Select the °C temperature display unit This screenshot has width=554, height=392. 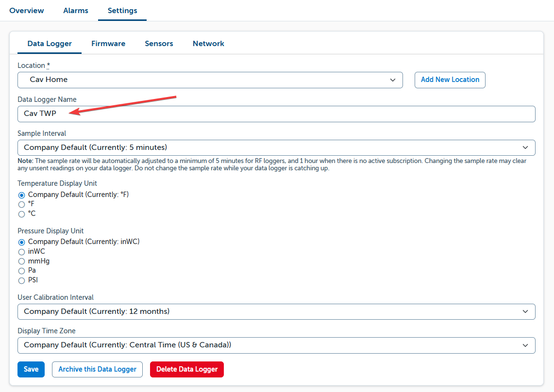pos(21,213)
